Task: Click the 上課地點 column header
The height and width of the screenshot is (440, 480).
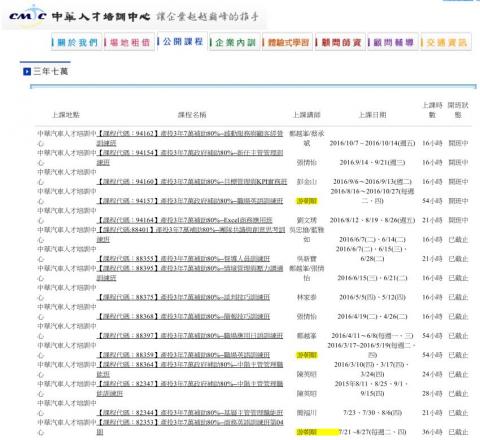Action: pyautogui.click(x=66, y=115)
